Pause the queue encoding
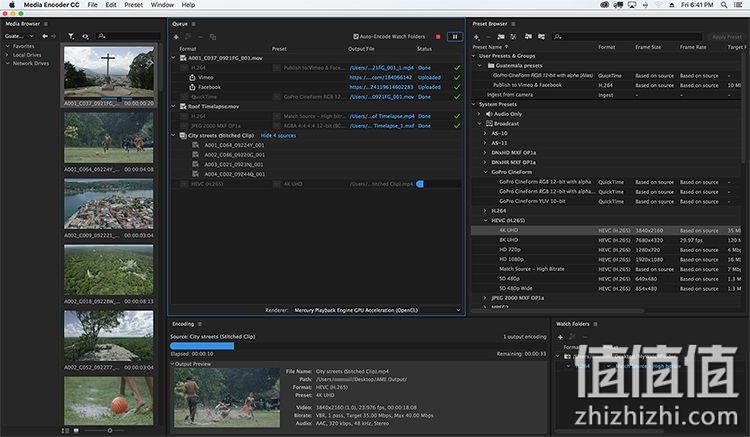This screenshot has height=437, width=750. (455, 37)
